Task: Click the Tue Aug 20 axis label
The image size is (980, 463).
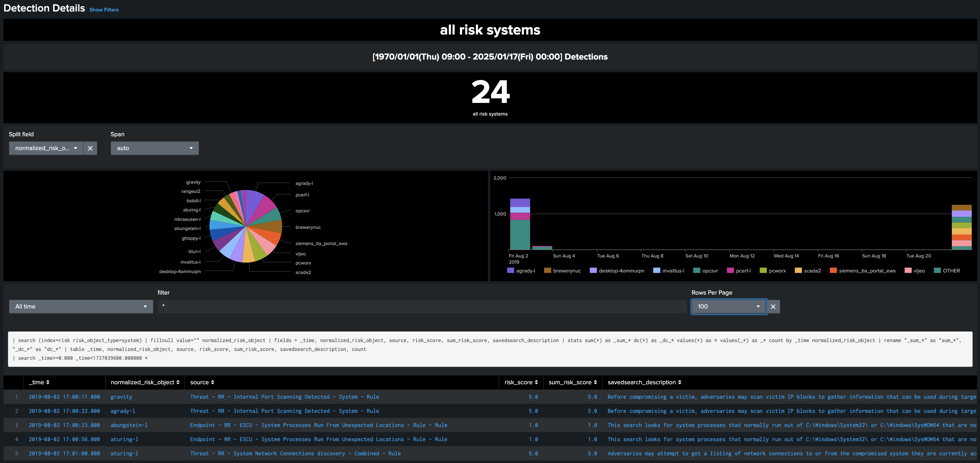Action: pos(918,256)
